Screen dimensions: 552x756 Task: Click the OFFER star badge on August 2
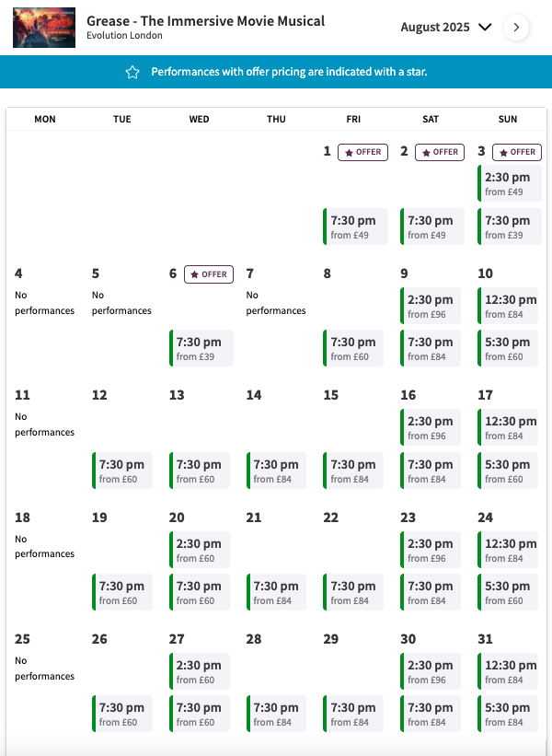pos(440,152)
